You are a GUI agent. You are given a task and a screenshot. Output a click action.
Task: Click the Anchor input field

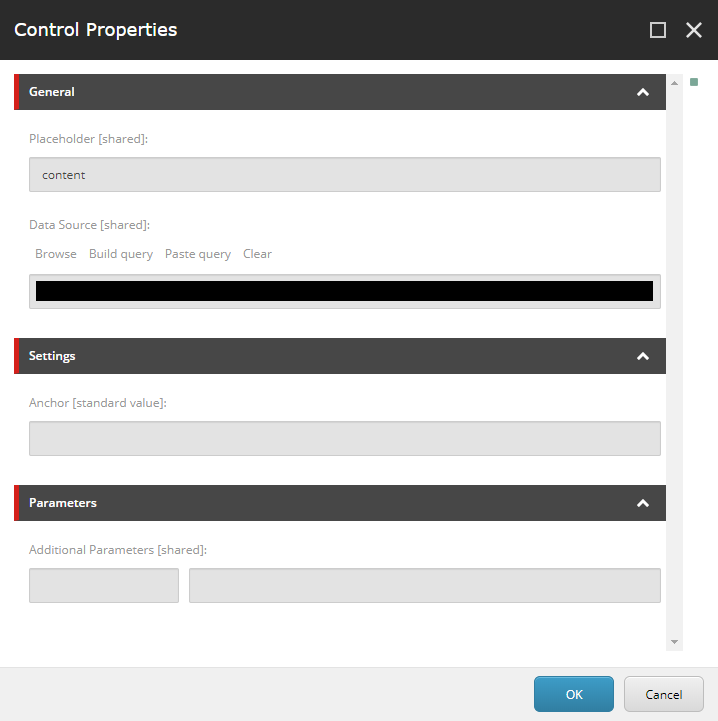[345, 439]
